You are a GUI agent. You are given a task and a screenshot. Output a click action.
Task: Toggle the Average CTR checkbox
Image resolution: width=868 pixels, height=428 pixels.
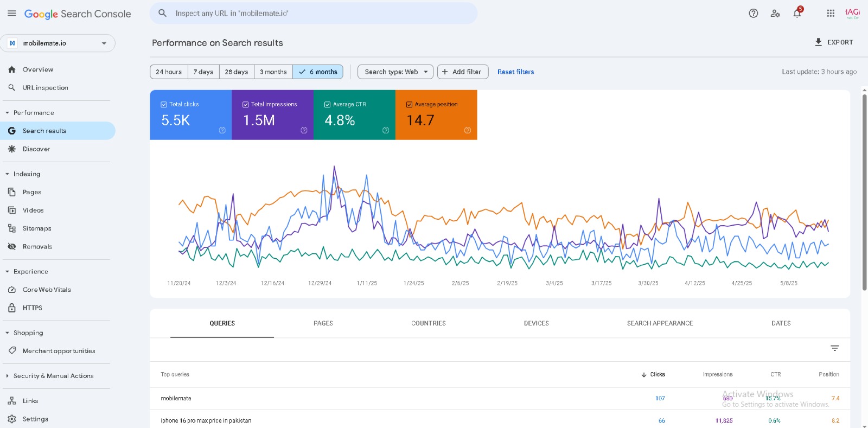[328, 105]
